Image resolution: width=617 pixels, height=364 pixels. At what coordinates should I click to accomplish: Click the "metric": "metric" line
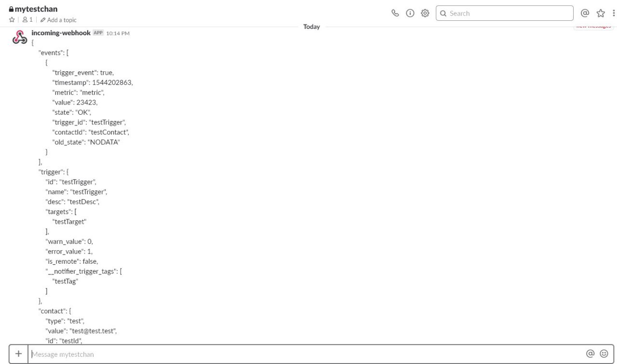78,93
